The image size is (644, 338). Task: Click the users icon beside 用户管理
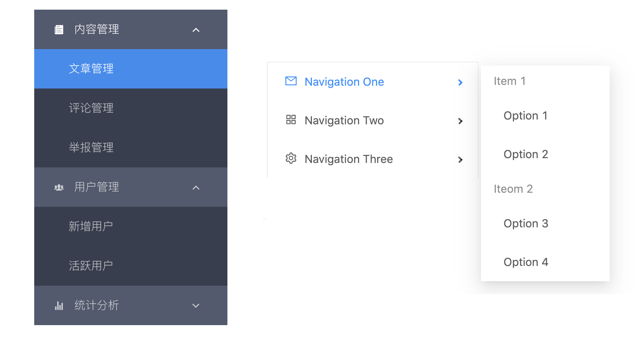click(x=59, y=188)
